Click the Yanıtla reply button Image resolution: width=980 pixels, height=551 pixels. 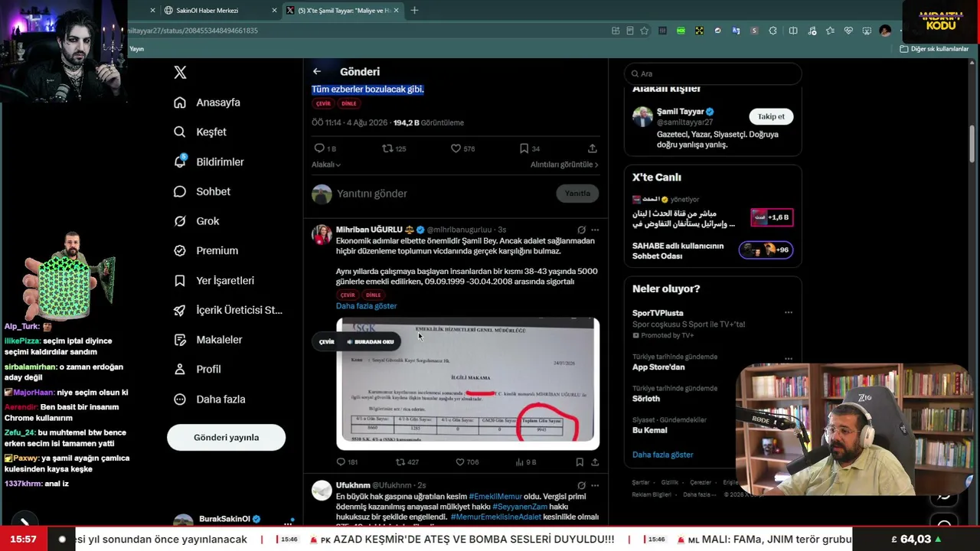[x=577, y=194]
